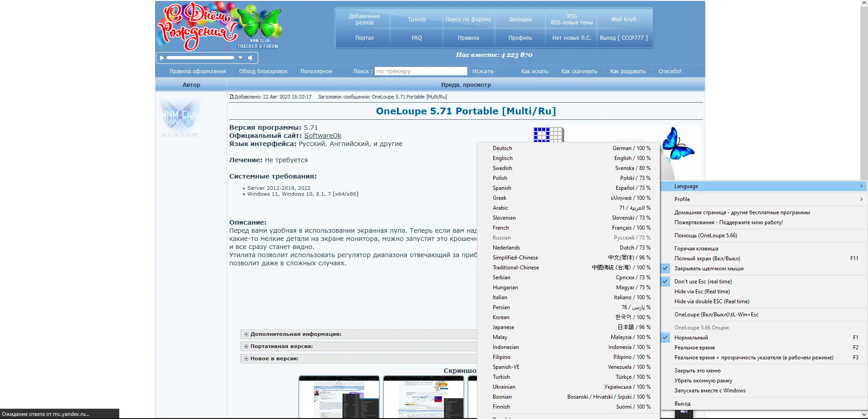
Task: Toggle Убрать оконную рамку
Action: pyautogui.click(x=764, y=381)
